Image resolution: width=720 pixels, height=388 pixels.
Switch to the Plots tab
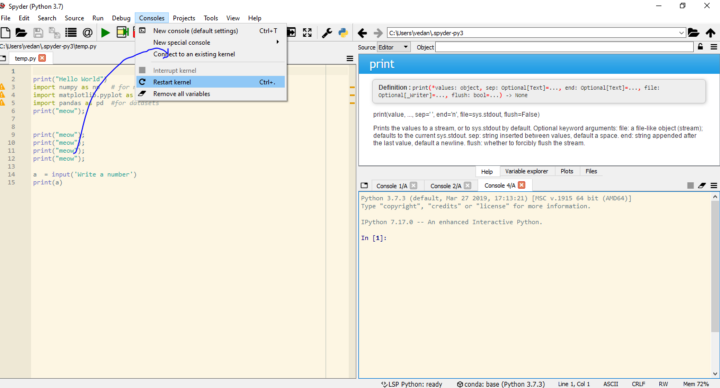point(567,171)
